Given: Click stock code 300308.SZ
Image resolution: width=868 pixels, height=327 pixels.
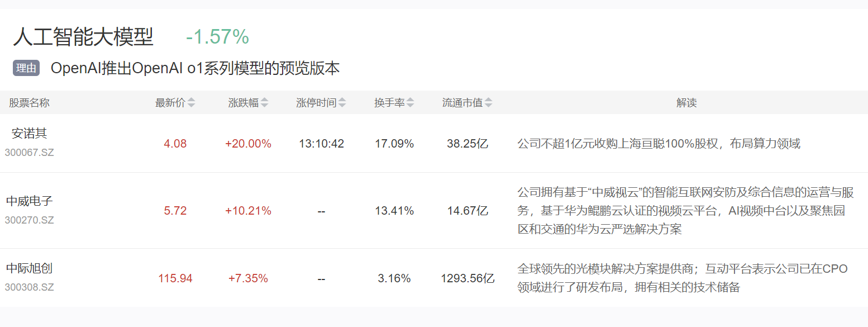Looking at the screenshot, I should point(29,287).
